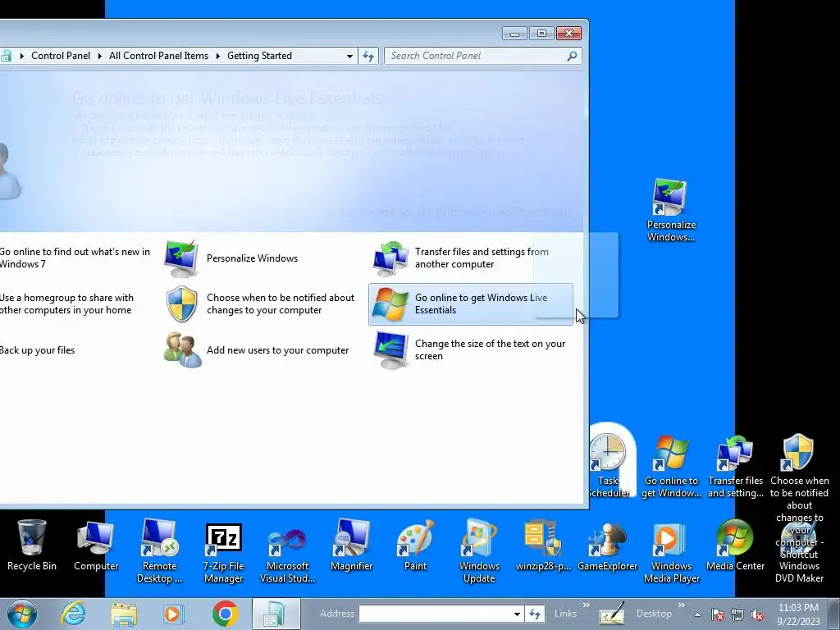Open Windows Media Player taskbar button
840x630 pixels.
174,614
